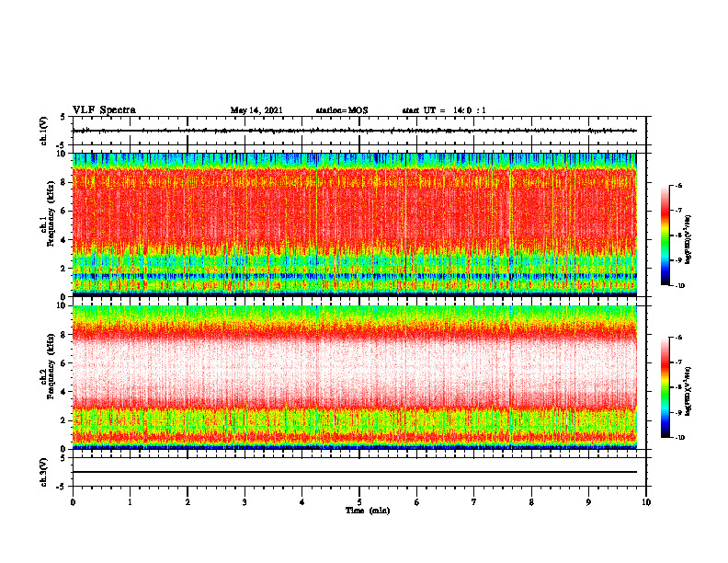The image size is (728, 563).
Task: Click the '-8' tick on ch.2 colorbar
Action: [x=678, y=387]
